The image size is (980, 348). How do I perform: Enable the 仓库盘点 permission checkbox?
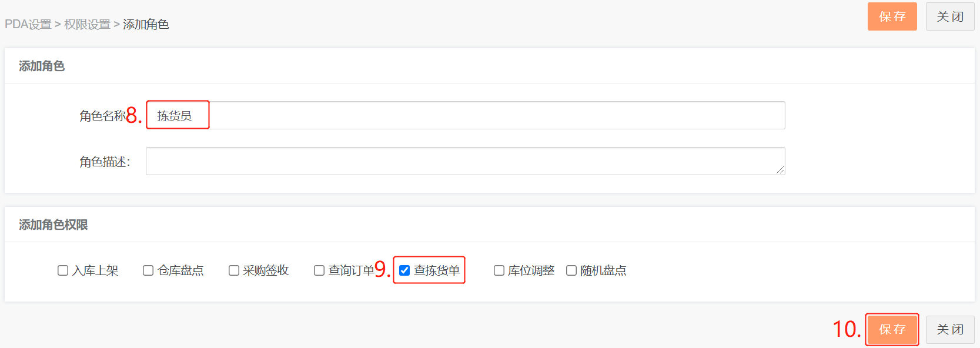[x=148, y=270]
